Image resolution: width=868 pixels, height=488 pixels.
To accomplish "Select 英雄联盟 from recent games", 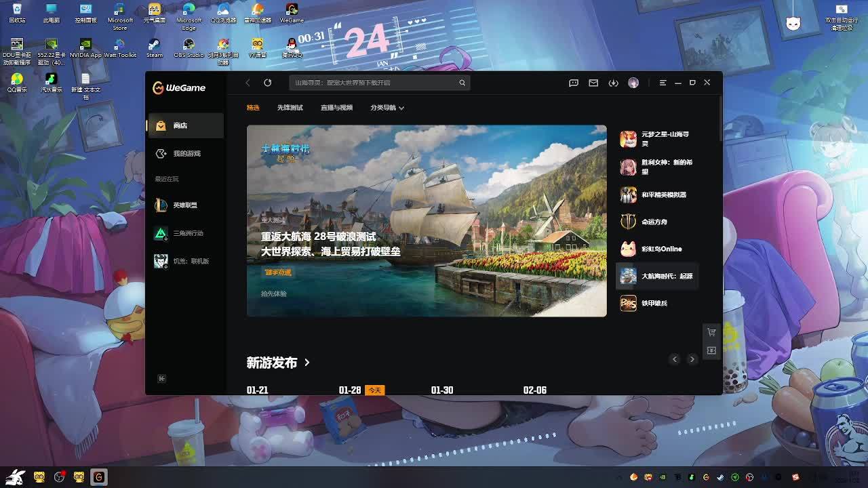I will [x=184, y=205].
